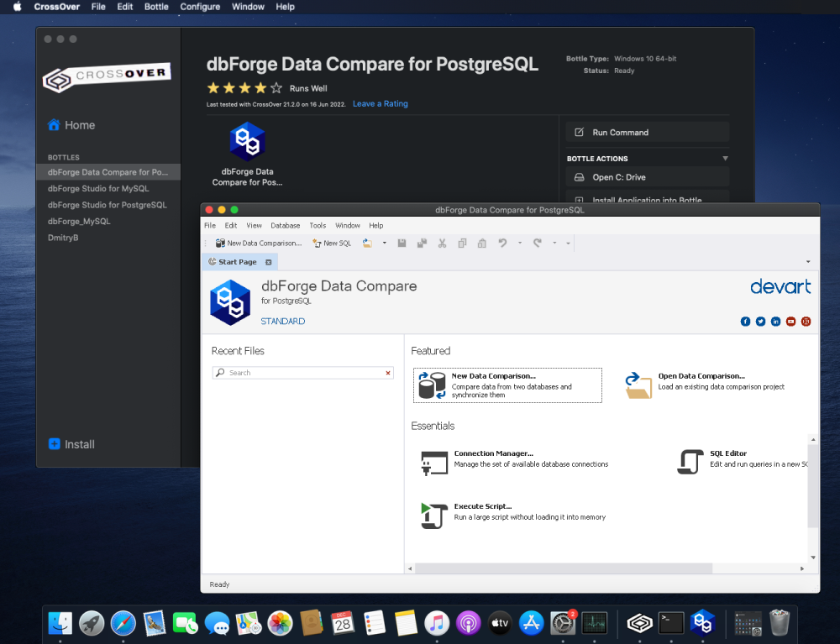
Task: Click Open Data Comparison in Featured
Action: click(706, 385)
